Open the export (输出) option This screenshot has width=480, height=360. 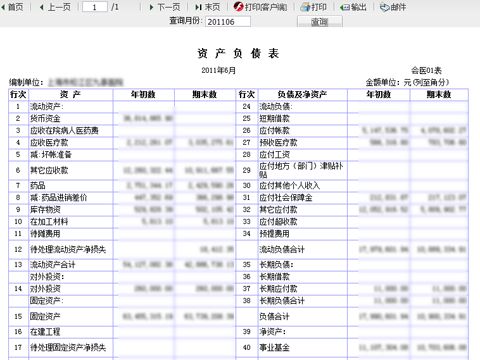353,7
